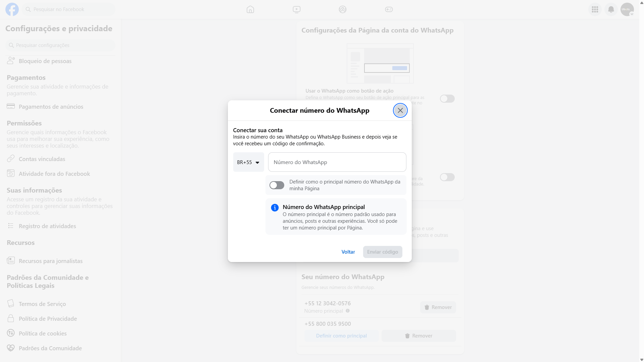
Task: Close the Conectar número do WhatsApp dialog
Action: 400,110
